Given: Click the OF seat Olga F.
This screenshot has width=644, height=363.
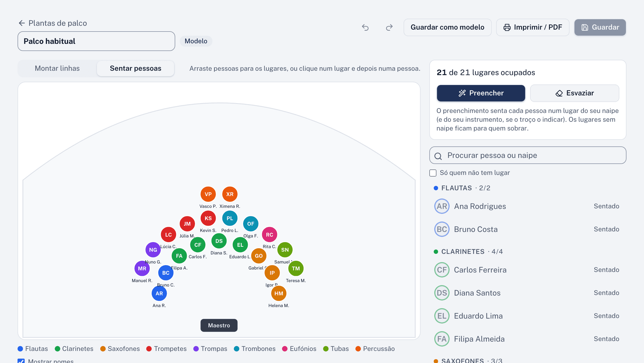Looking at the screenshot, I should pos(251,224).
